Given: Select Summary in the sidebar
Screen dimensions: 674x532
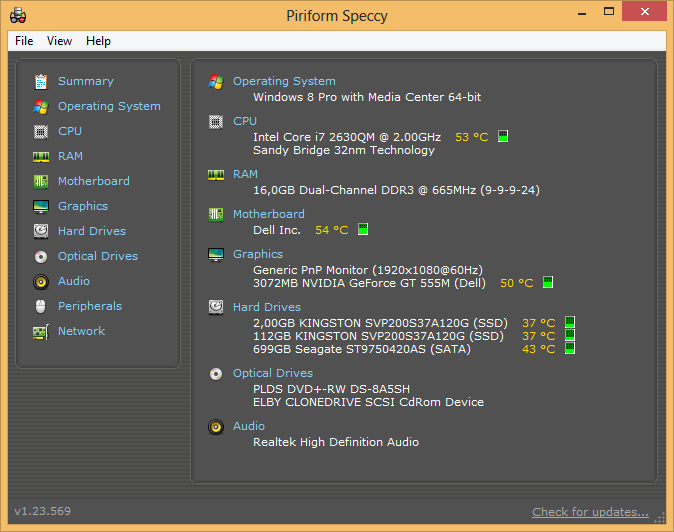Looking at the screenshot, I should (x=86, y=81).
